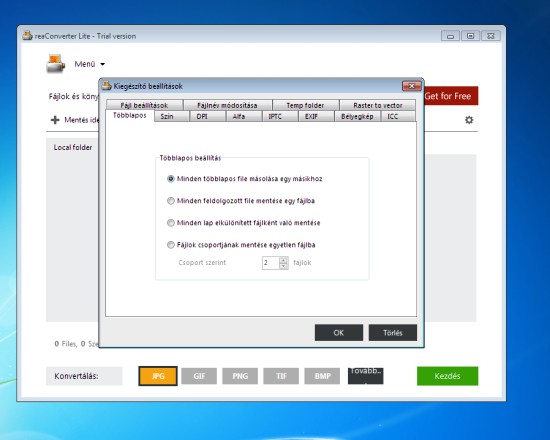Expand the Tovább... formats list

click(365, 376)
